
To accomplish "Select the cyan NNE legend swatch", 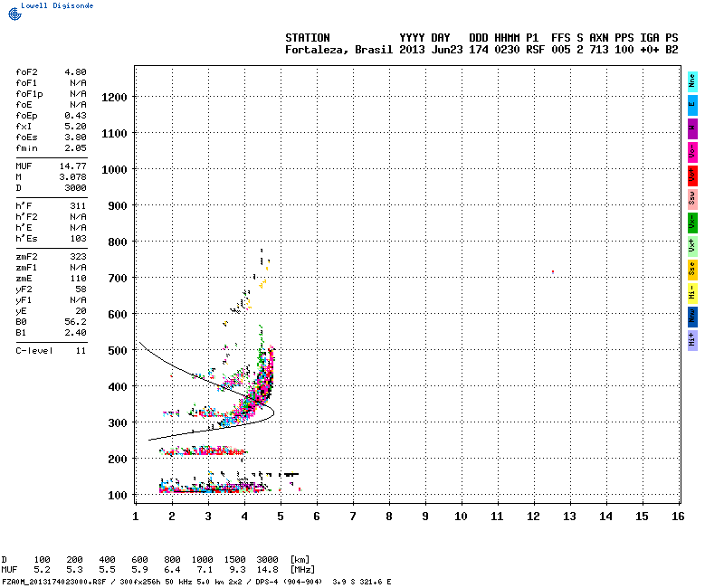I will tap(692, 81).
